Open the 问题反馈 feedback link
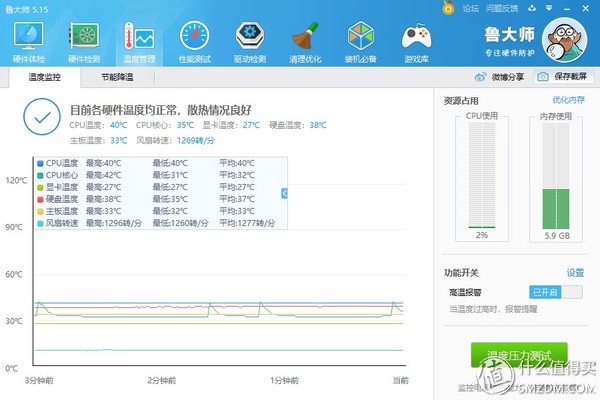 [502, 8]
